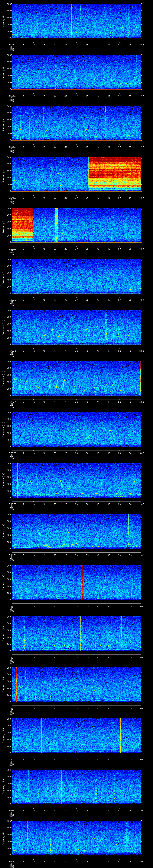Click the 18:00 end time label
The width and height of the screenshot is (153, 868).
(141, 862)
